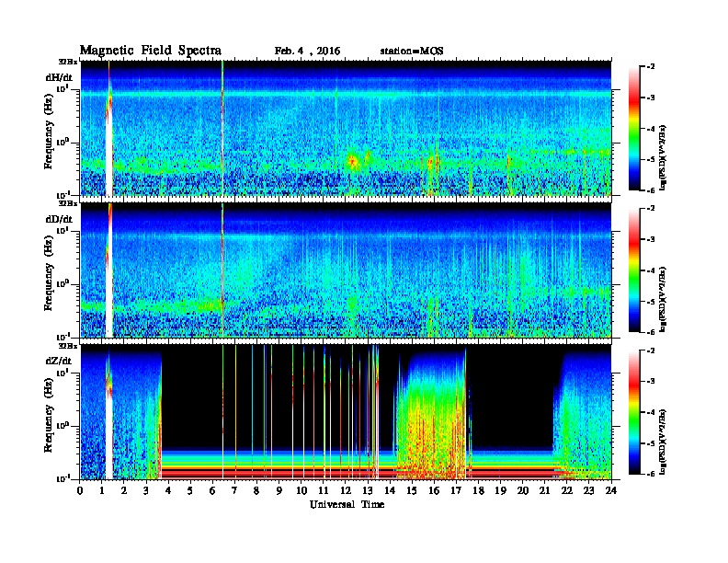This screenshot has width=728, height=563.
Task: Click the x-axis tick label "7"
Action: coord(235,490)
